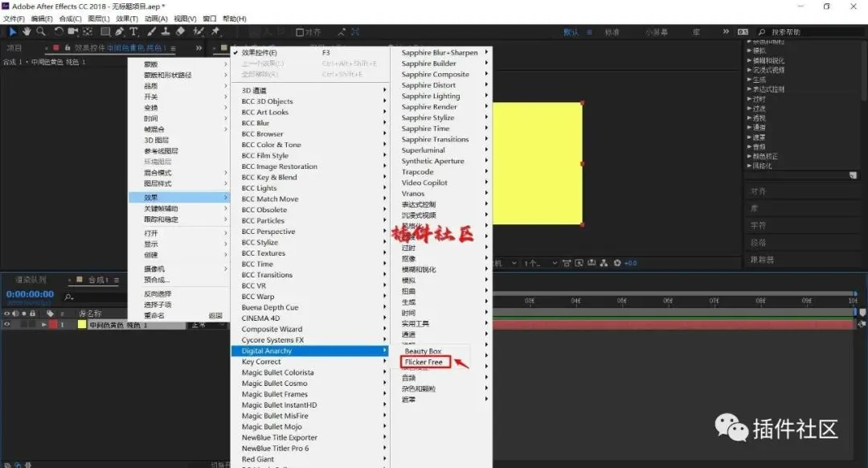Choose Flicker Free from Digital Anarchy submenu
Viewport: 868px width, 468px height.
click(x=425, y=362)
